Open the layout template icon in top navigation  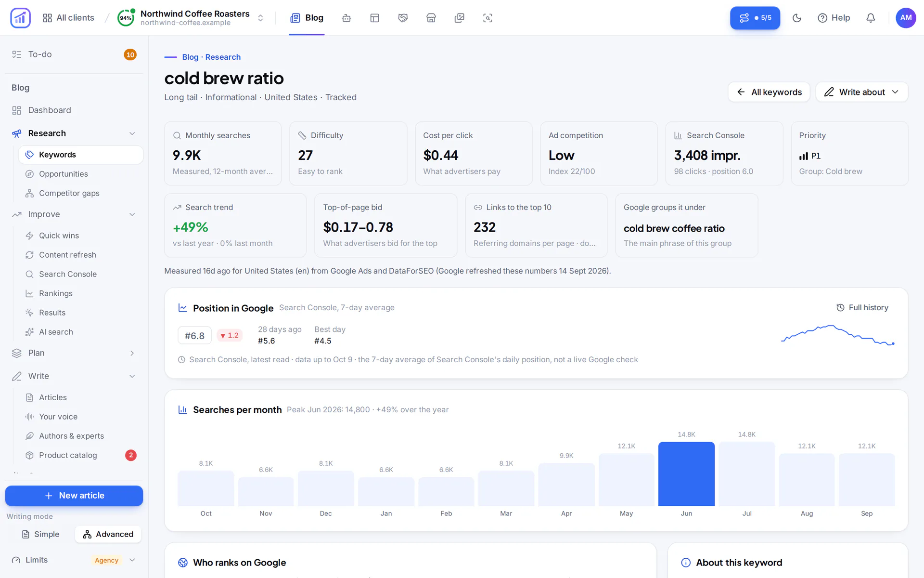tap(375, 18)
